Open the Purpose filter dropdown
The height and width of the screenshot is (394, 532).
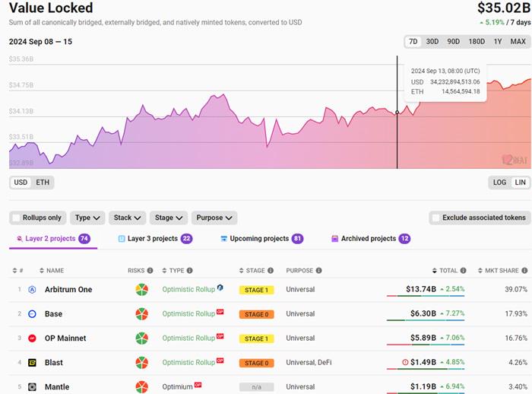coord(214,218)
